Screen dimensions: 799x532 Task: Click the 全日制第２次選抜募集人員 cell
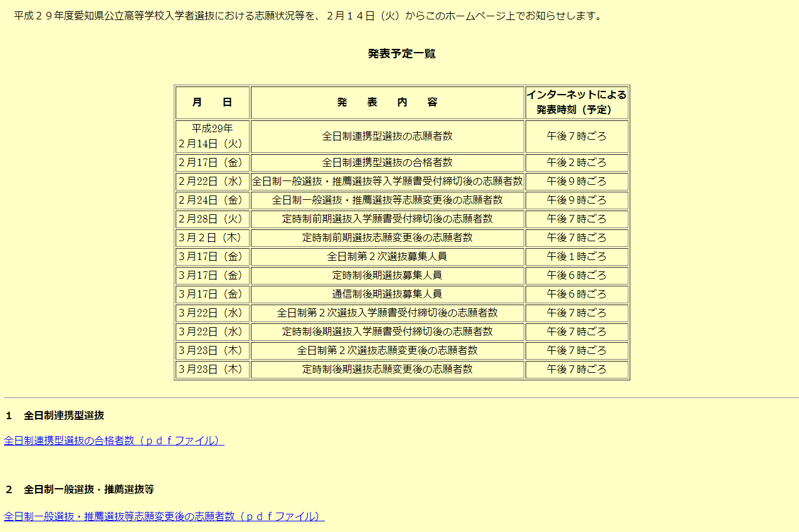pyautogui.click(x=387, y=257)
